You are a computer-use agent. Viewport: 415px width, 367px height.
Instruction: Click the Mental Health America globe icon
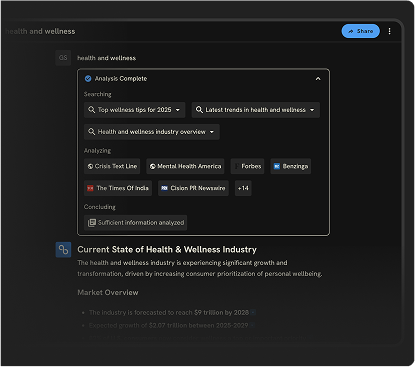[x=152, y=166]
